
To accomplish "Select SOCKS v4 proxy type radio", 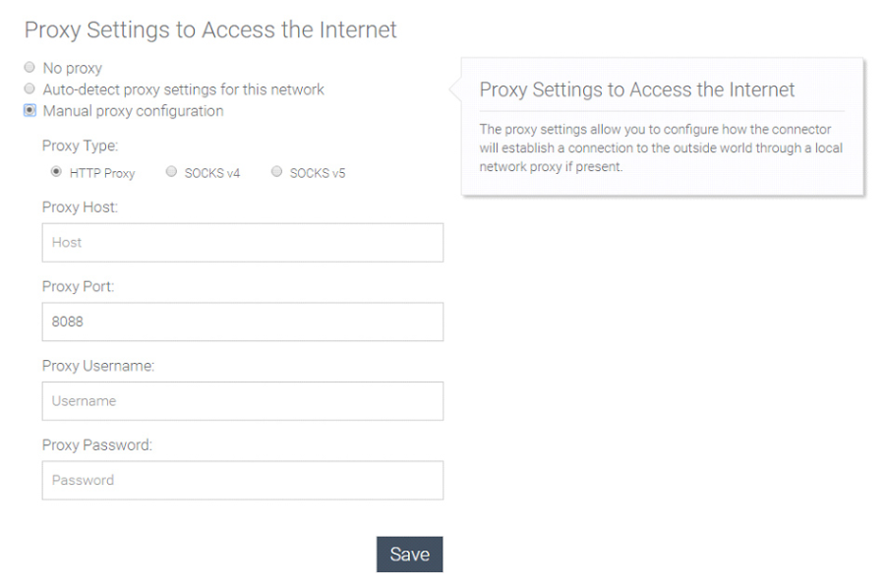I will tap(171, 171).
